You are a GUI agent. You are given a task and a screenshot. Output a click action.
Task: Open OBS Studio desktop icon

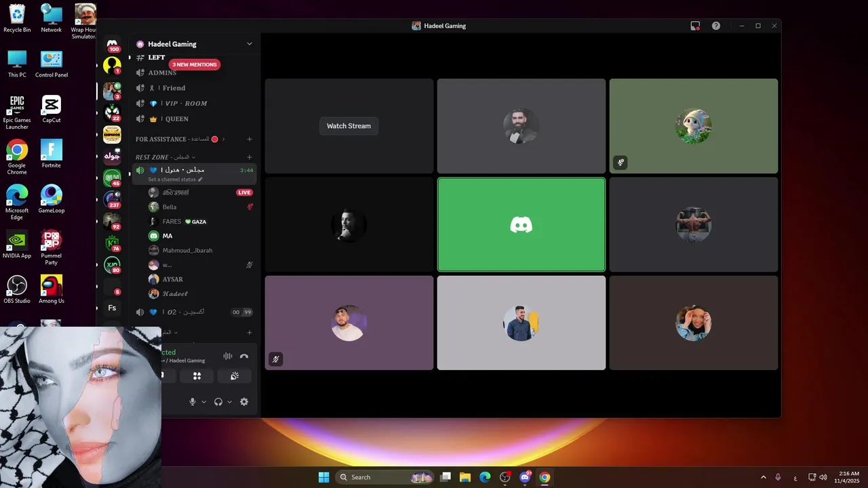pyautogui.click(x=17, y=289)
